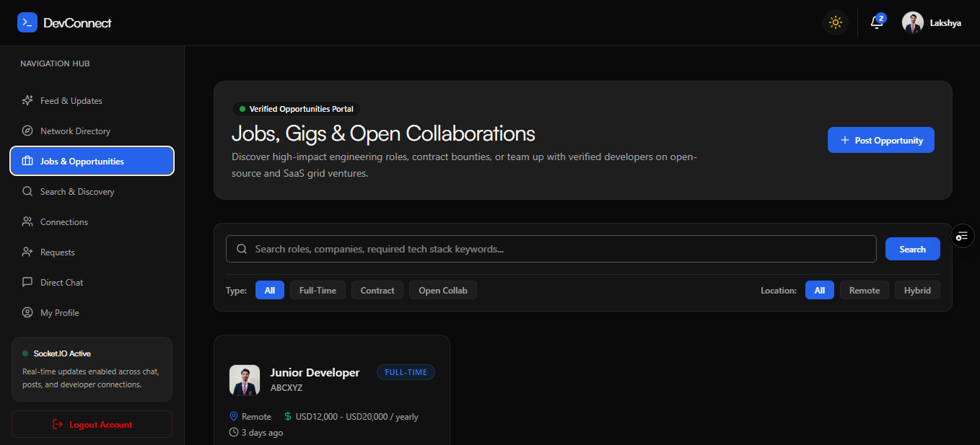The image size is (980, 445).
Task: Click Jobs, Gigs & Open Collaborations heading
Action: pyautogui.click(x=383, y=133)
